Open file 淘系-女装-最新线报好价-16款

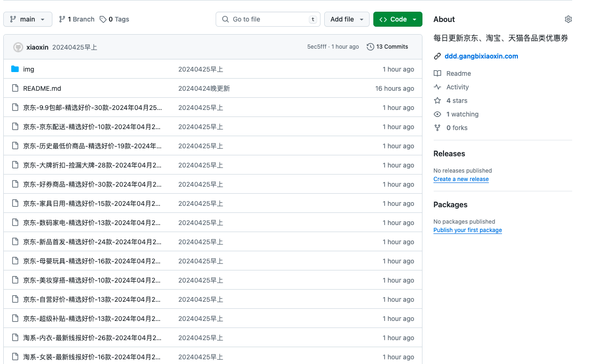click(x=92, y=357)
